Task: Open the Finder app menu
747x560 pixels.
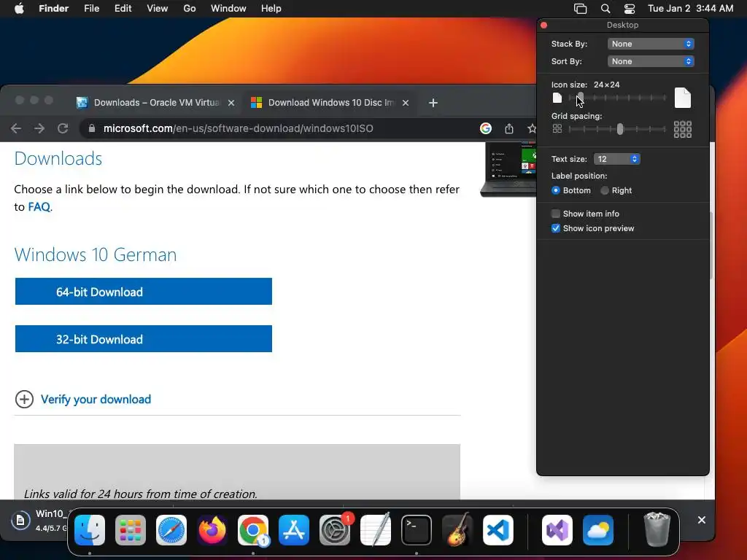Action: 54,9
